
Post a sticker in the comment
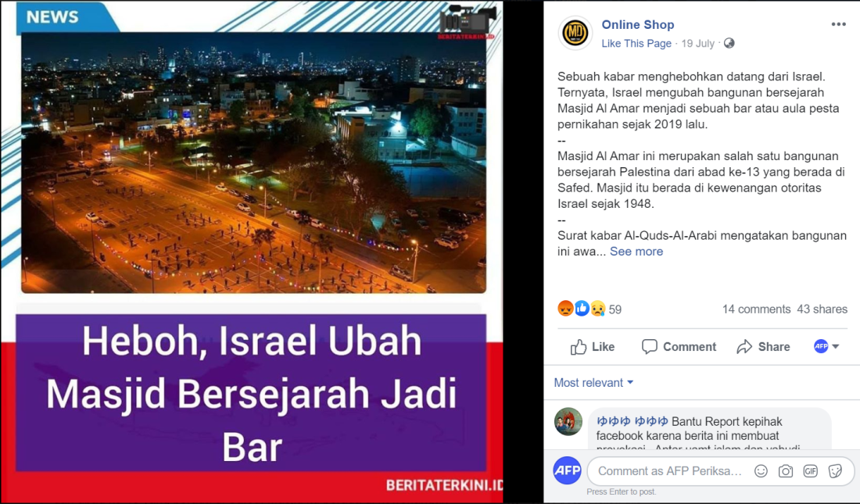835,471
